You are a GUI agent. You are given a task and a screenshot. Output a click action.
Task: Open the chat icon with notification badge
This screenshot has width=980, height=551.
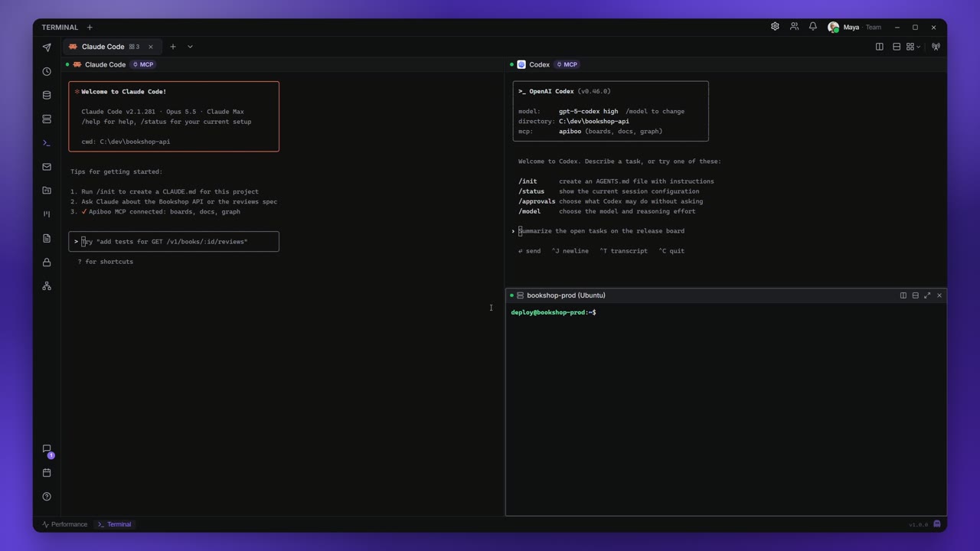tap(47, 449)
